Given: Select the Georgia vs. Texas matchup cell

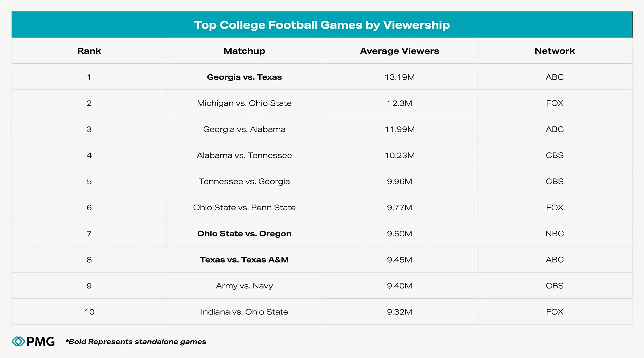Looking at the screenshot, I should pyautogui.click(x=244, y=77).
